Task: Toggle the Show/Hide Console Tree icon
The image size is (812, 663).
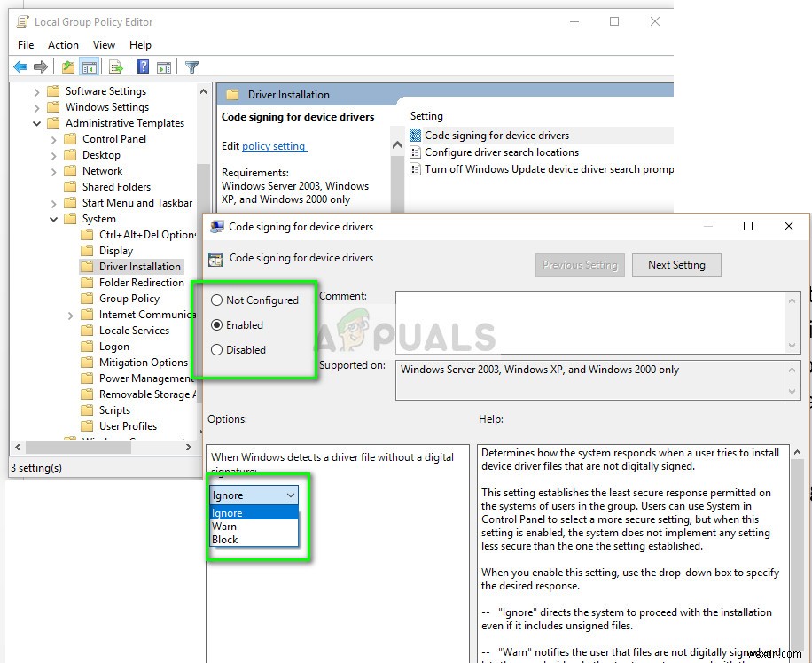Action: 89,66
